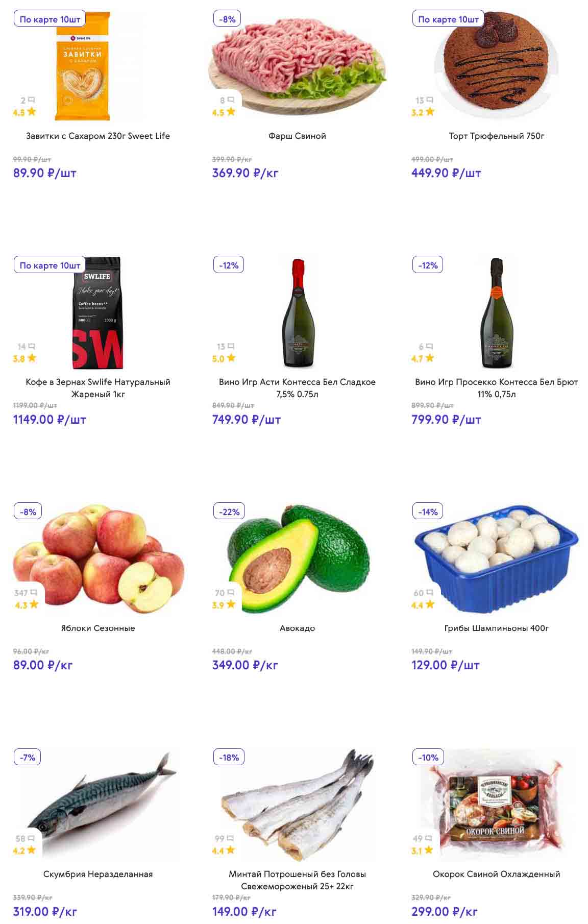The height and width of the screenshot is (924, 588).
Task: Click the -22% discount badge on Авокадо
Action: (229, 512)
